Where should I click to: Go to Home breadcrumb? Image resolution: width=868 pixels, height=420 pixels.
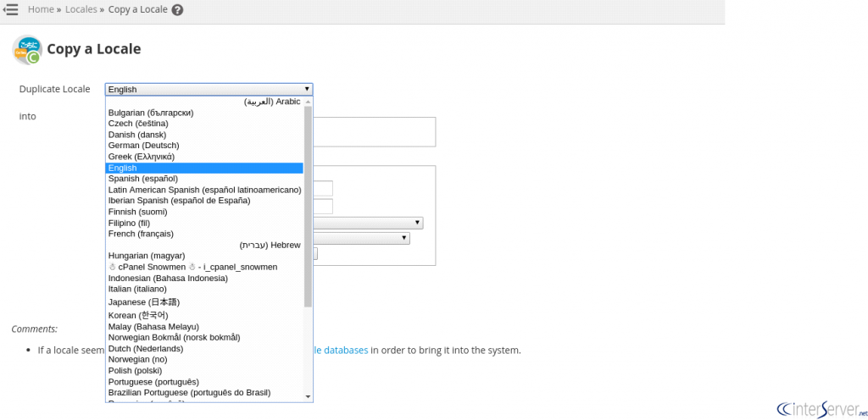coord(41,9)
